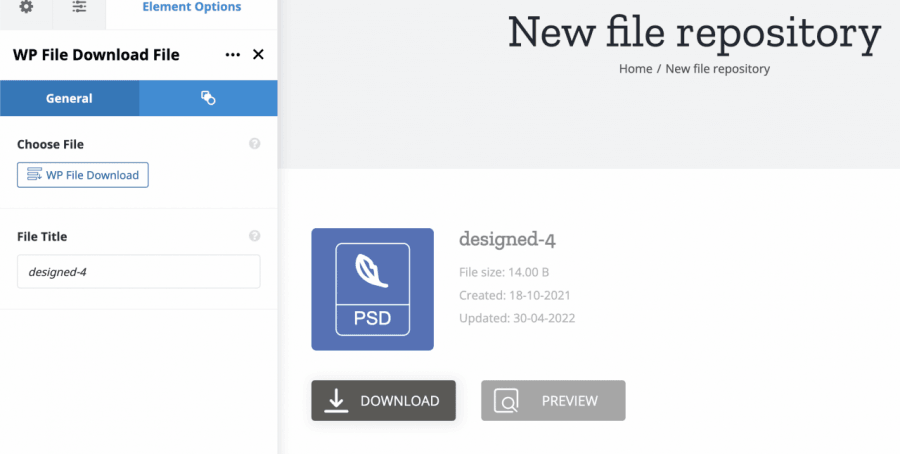The height and width of the screenshot is (454, 900).
Task: Select the Element Options tab
Action: [191, 8]
